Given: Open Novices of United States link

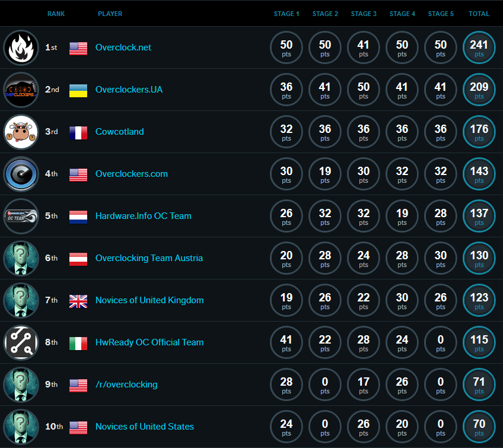Looking at the screenshot, I should [x=145, y=427].
